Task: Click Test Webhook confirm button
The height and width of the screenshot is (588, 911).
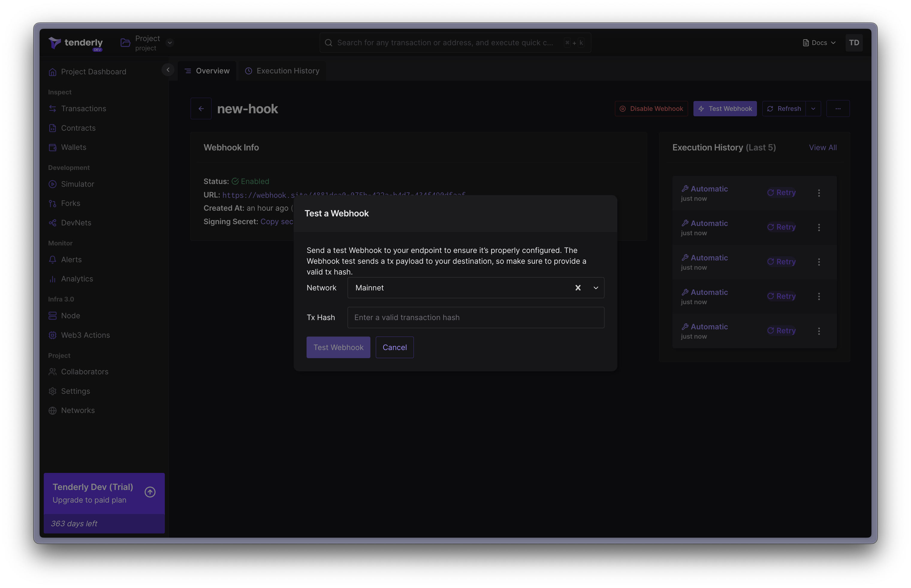Action: [x=338, y=347]
